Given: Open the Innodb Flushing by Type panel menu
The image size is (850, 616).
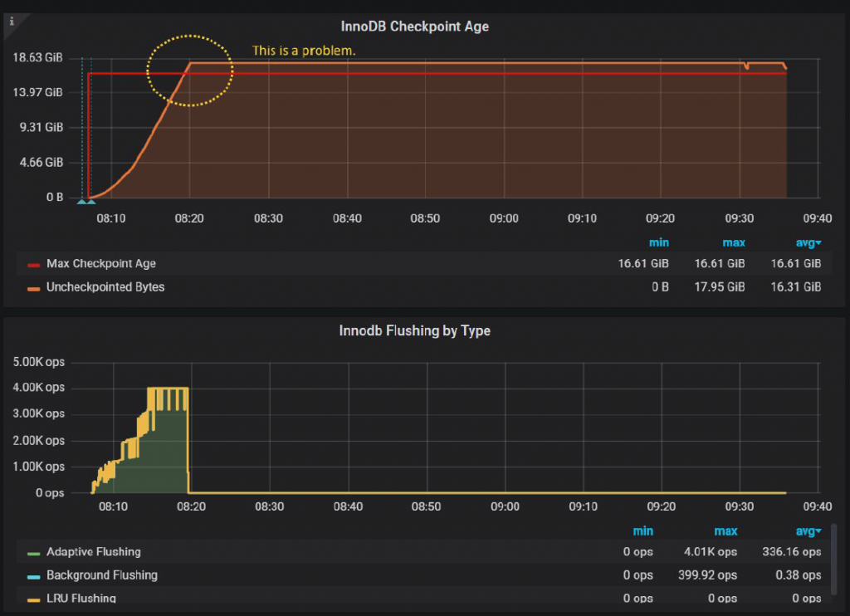Looking at the screenshot, I should (415, 330).
